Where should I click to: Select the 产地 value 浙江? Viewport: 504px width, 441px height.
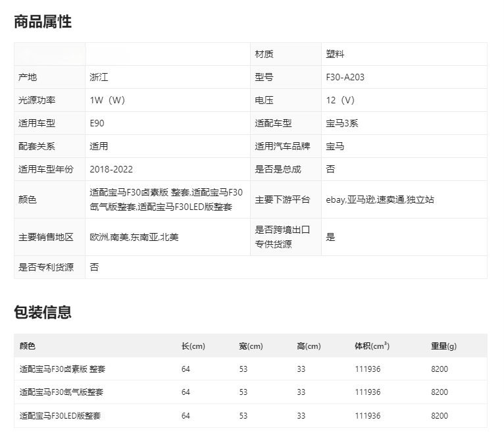tap(99, 77)
